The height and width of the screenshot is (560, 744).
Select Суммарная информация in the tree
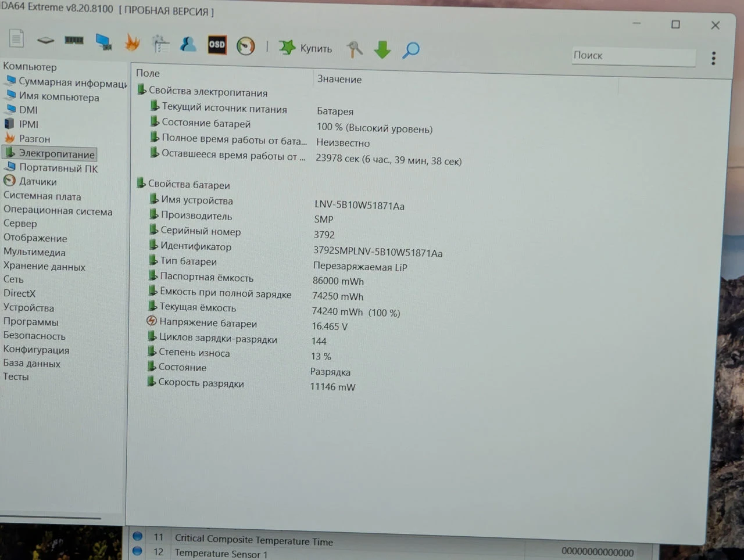66,82
